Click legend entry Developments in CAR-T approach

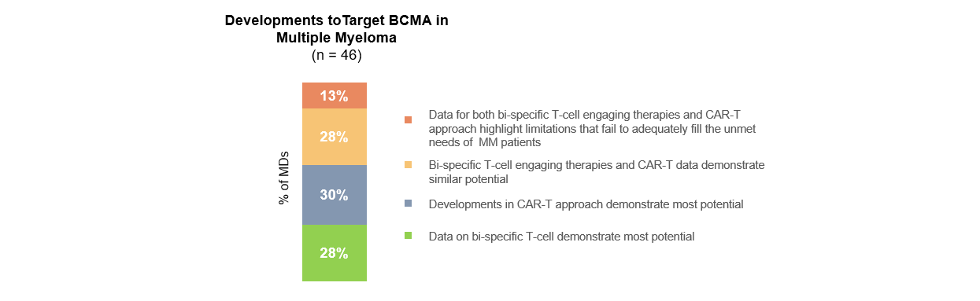pos(586,204)
